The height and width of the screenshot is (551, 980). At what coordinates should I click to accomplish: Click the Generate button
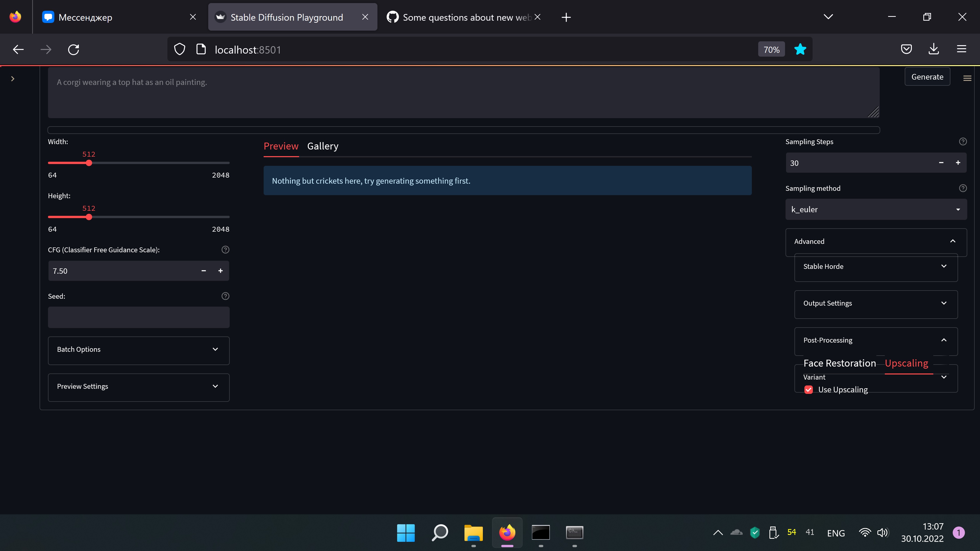click(927, 77)
